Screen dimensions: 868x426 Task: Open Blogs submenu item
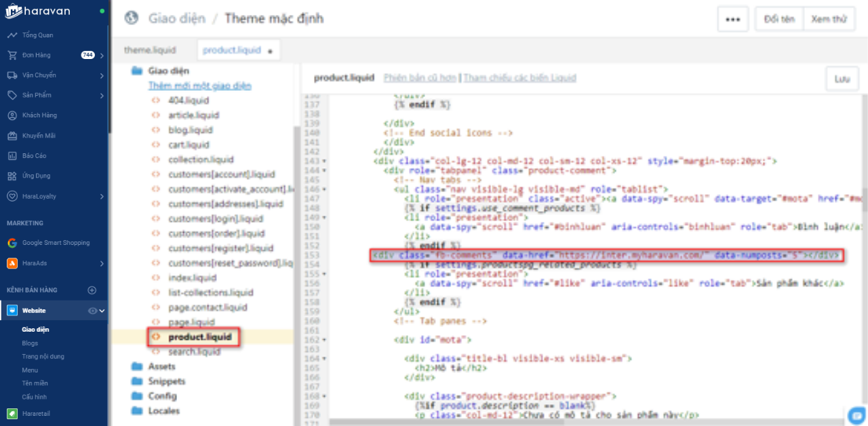(30, 343)
